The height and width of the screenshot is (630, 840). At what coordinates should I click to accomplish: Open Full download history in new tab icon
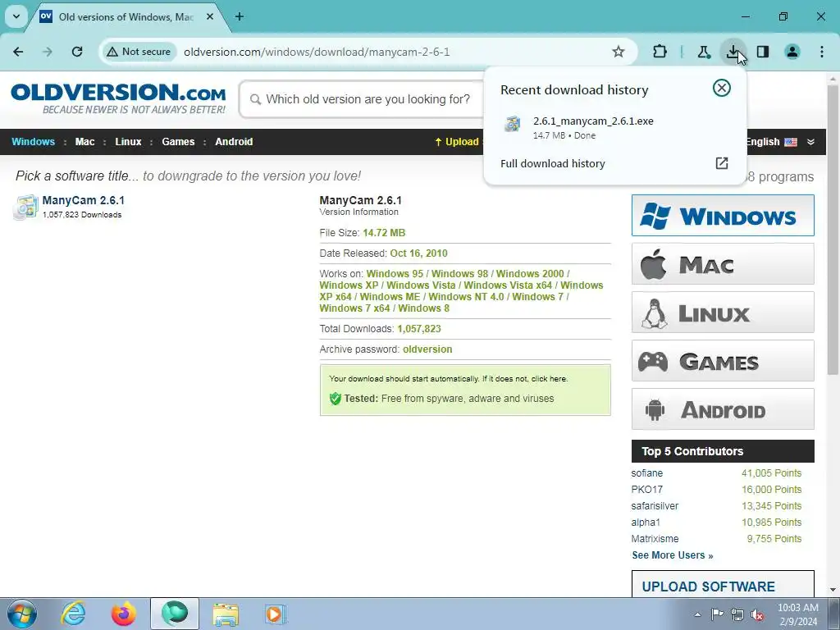click(722, 163)
